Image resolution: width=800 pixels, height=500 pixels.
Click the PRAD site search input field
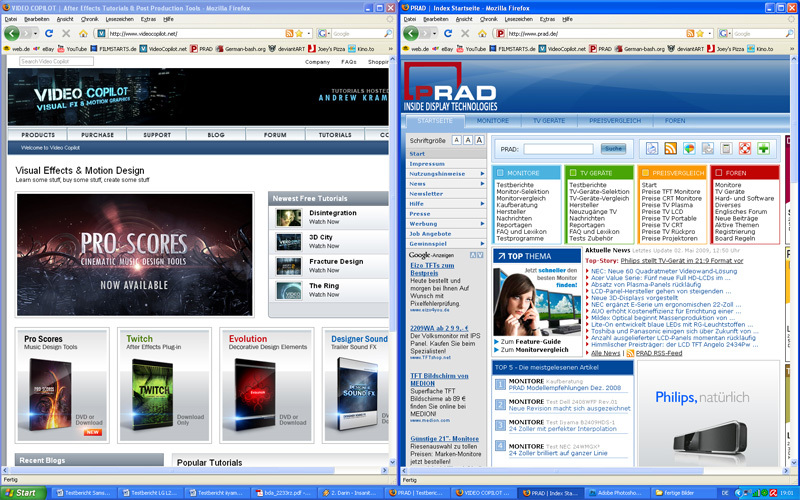pyautogui.click(x=559, y=149)
